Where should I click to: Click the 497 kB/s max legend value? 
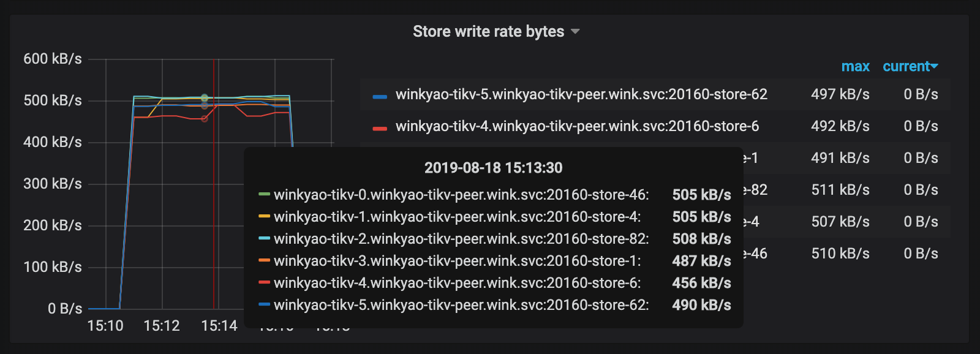click(x=840, y=94)
